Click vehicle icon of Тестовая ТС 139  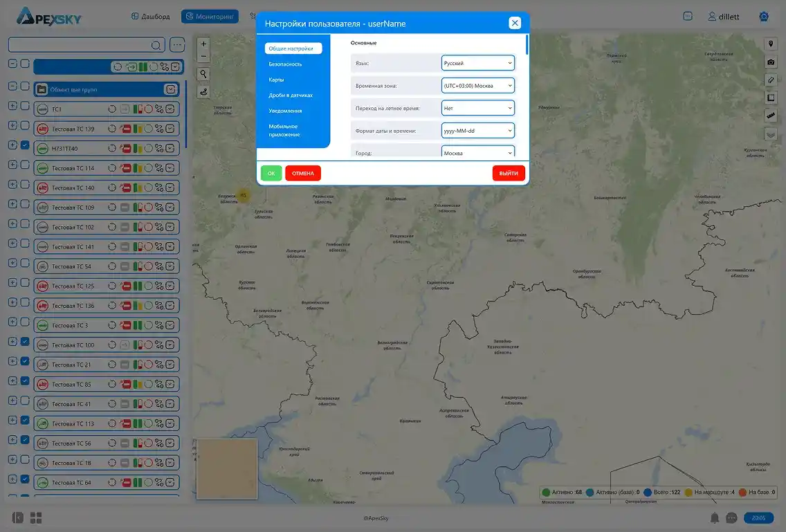point(43,129)
